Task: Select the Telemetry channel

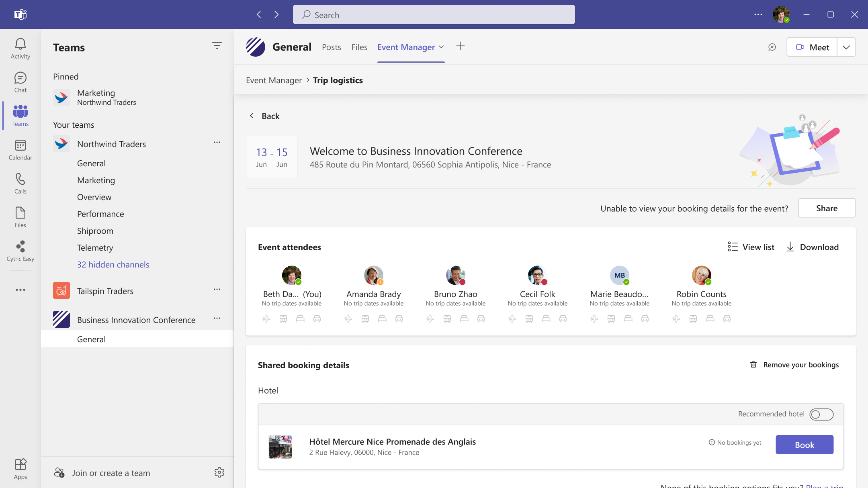Action: (x=95, y=248)
